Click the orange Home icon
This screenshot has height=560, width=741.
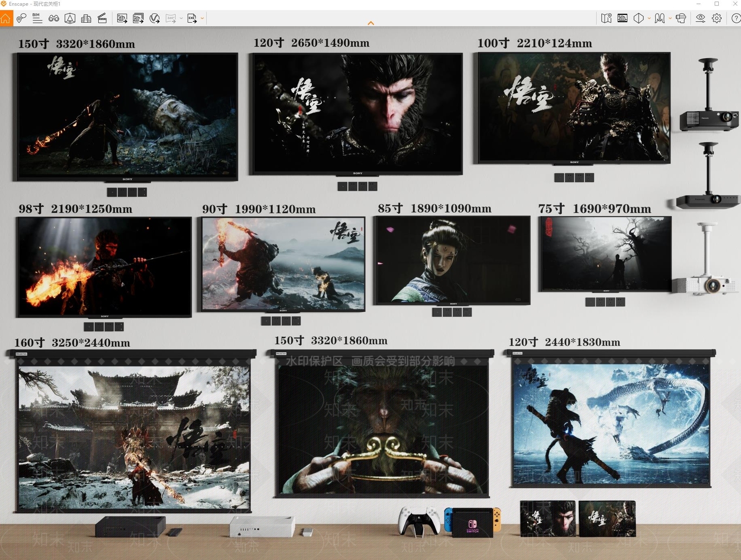click(x=6, y=19)
